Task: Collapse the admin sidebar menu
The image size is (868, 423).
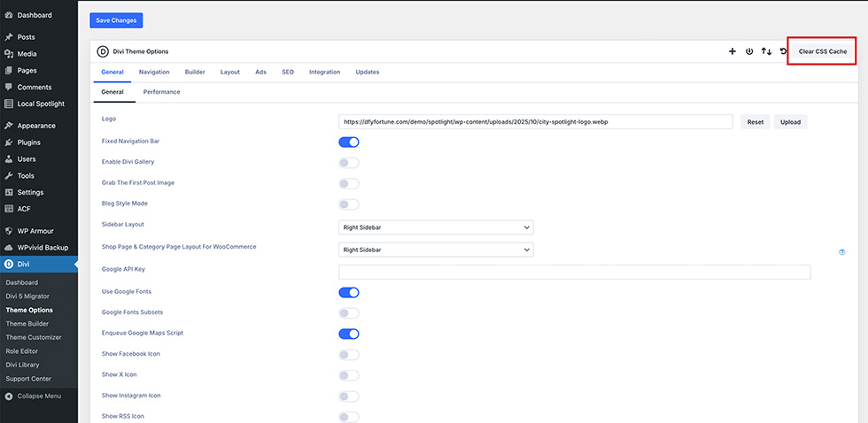Action: (39, 396)
